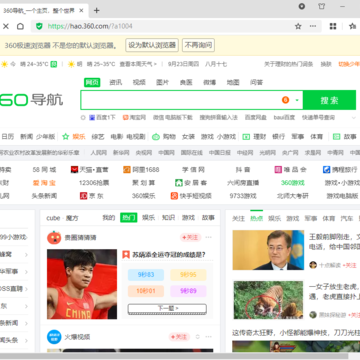The height and width of the screenshot is (360, 360).
Task: Expand the 新闻 sidebar row arrow
Action: tap(26, 323)
